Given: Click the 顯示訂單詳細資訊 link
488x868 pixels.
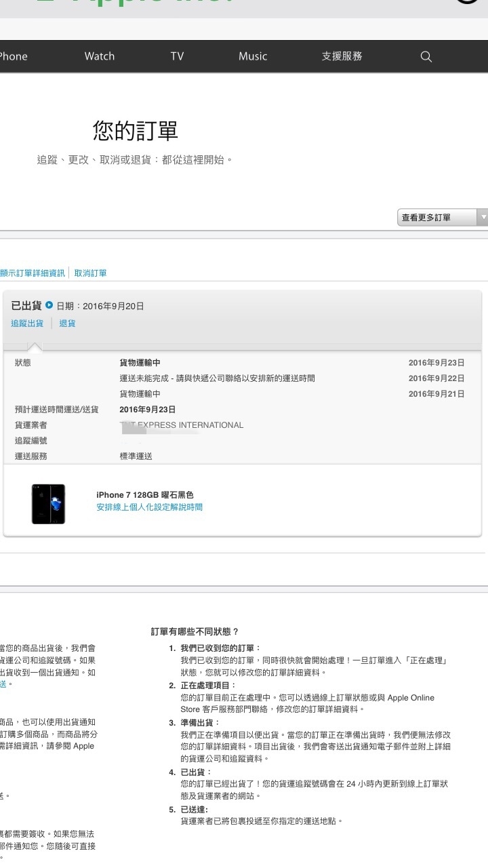Looking at the screenshot, I should point(33,273).
